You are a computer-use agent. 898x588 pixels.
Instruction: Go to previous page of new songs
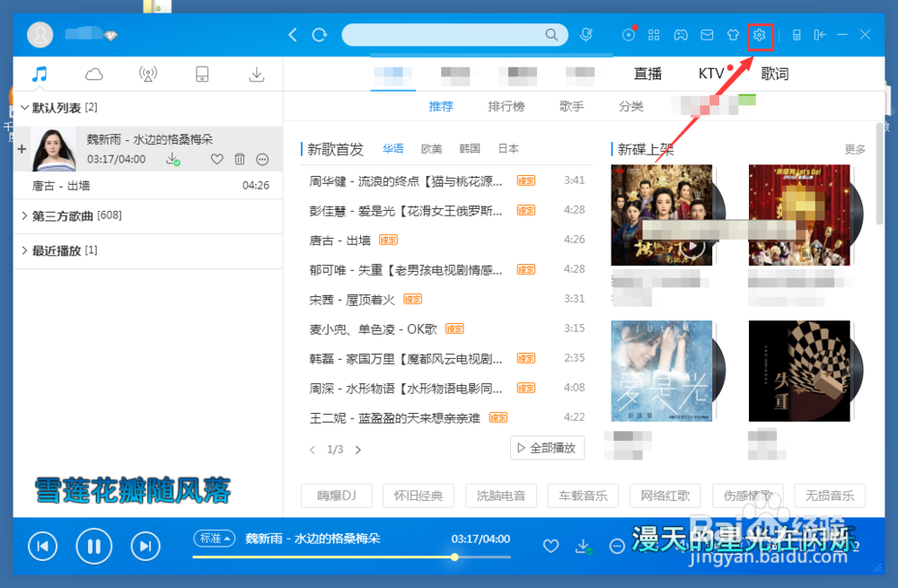point(313,450)
